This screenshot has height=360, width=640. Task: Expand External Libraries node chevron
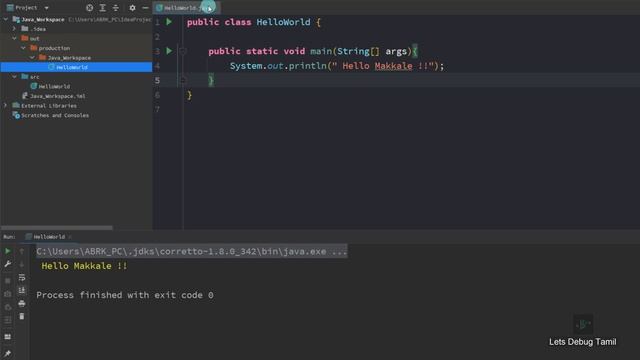pyautogui.click(x=5, y=106)
